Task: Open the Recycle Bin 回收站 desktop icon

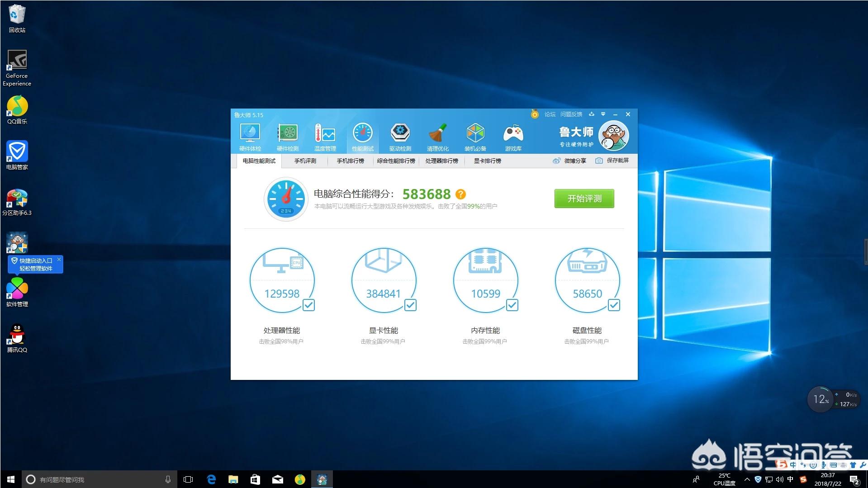Action: coord(17,19)
